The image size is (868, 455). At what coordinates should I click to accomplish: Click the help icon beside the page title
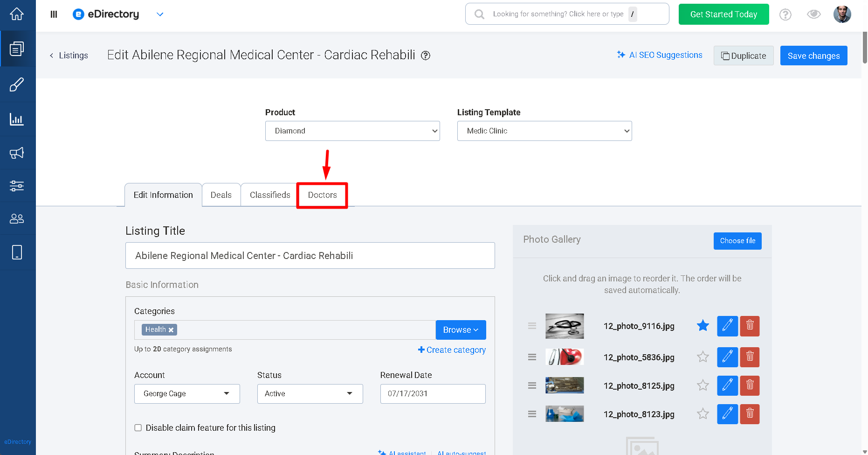(x=426, y=56)
